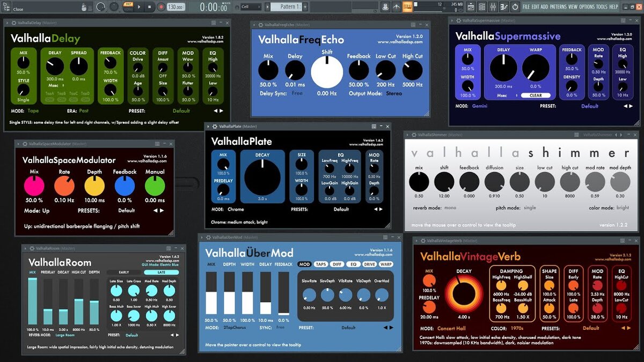Open the Channel rack icon

(x=482, y=7)
